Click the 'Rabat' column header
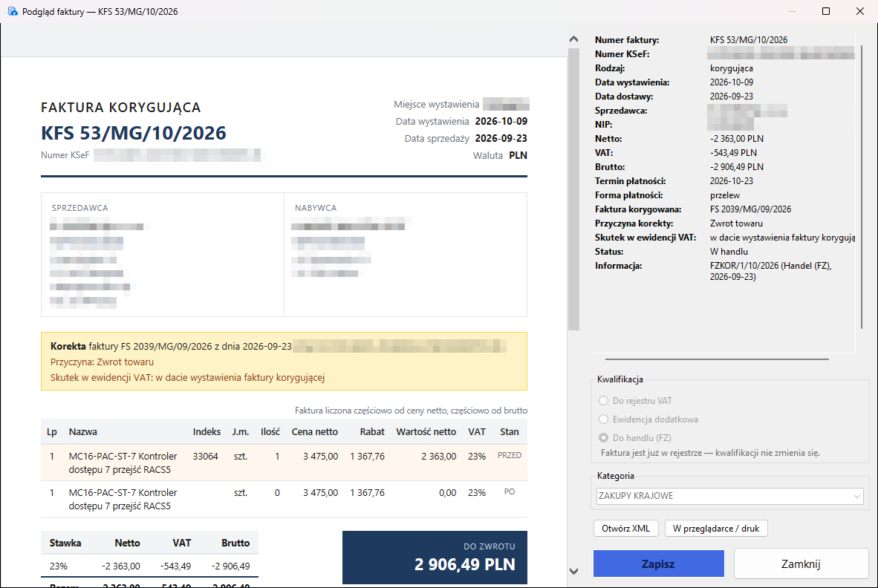Viewport: 878px width, 588px height. pos(372,432)
